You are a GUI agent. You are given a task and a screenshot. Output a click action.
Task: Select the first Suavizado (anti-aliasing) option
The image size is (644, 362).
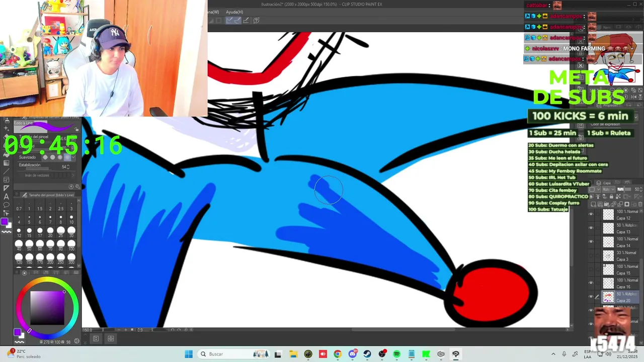click(x=46, y=157)
